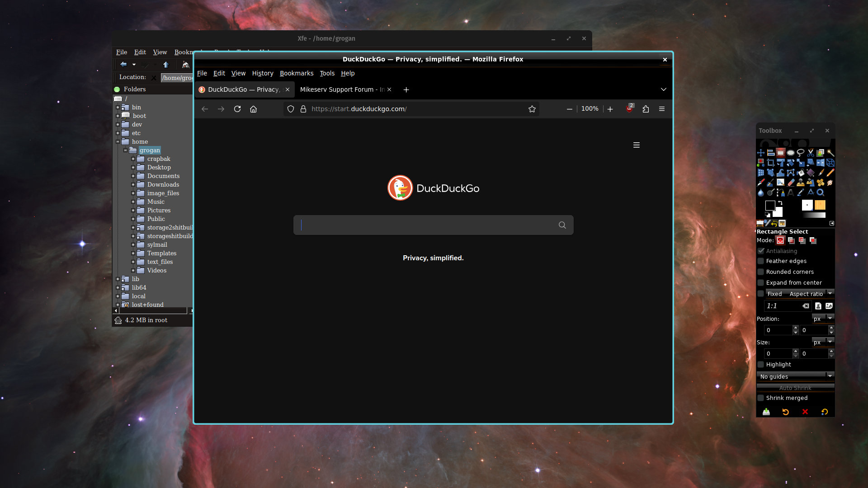Open Firefox extensions puzzle icon
This screenshot has width=868, height=488.
pos(646,109)
